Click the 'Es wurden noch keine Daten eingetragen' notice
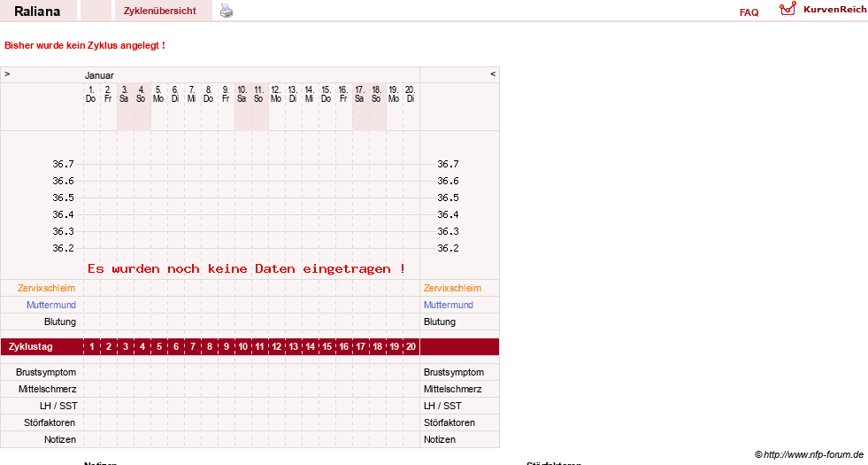Screen dimensions: 868x465 tap(246, 268)
